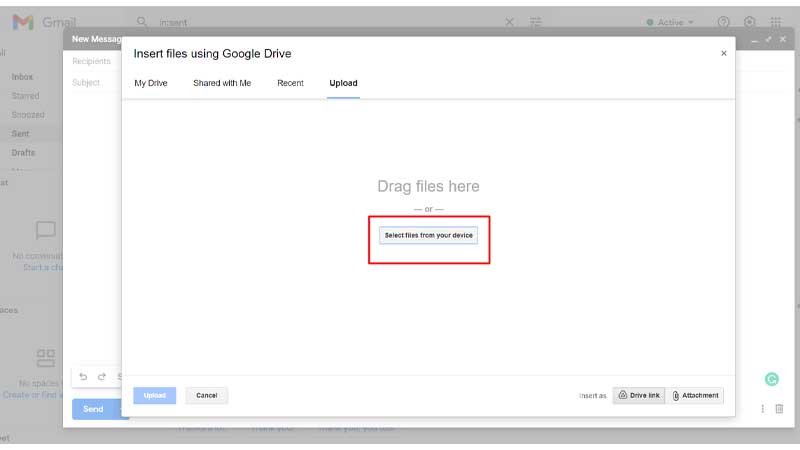
Task: Open the My Drive tab
Action: click(x=151, y=83)
